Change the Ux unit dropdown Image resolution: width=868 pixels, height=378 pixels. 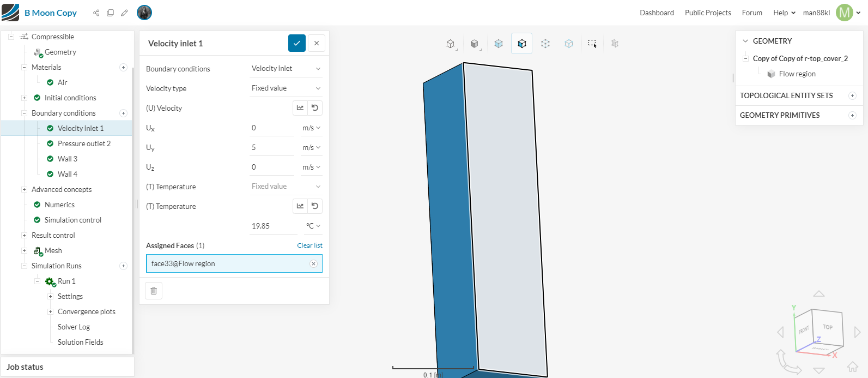tap(311, 128)
